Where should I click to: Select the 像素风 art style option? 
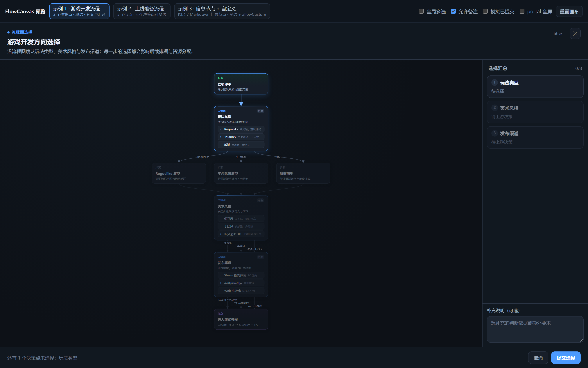pos(241,219)
